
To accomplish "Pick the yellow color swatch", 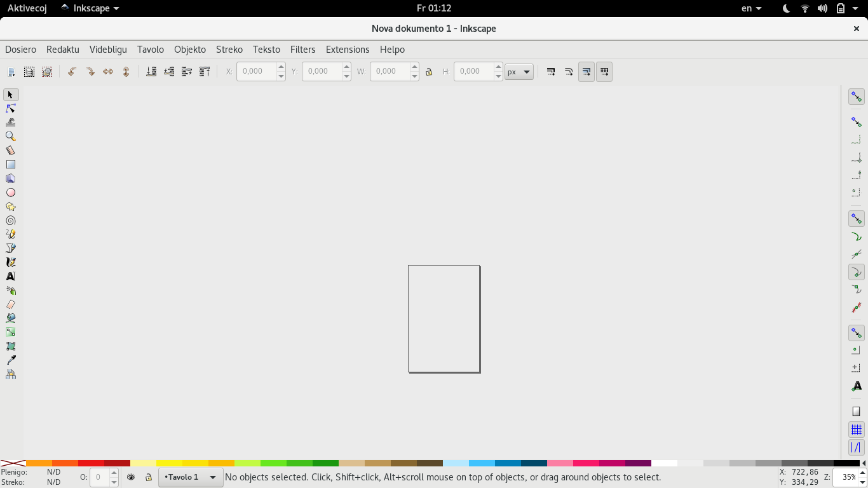I will tap(169, 463).
